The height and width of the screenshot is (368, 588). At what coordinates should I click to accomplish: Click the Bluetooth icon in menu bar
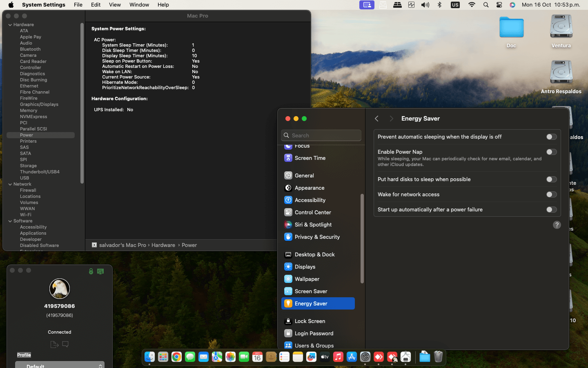point(439,5)
